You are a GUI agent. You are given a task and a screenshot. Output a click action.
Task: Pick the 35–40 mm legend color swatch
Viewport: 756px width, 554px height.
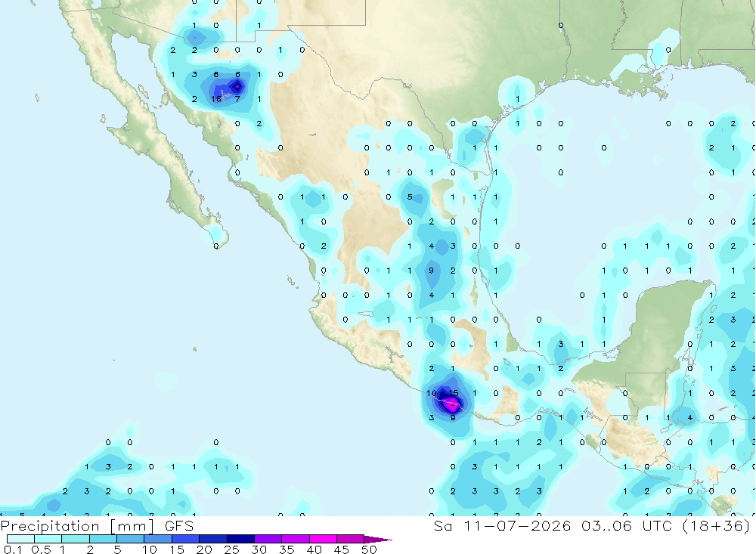pyautogui.click(x=295, y=539)
